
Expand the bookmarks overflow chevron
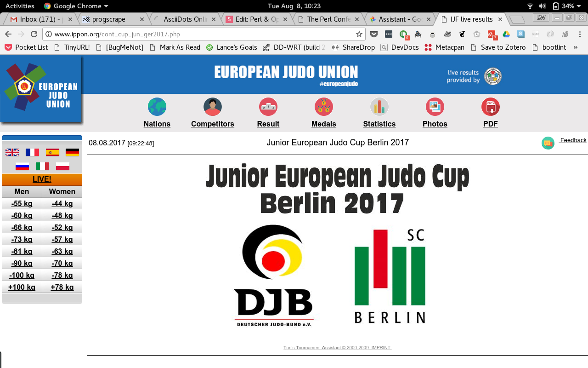576,47
